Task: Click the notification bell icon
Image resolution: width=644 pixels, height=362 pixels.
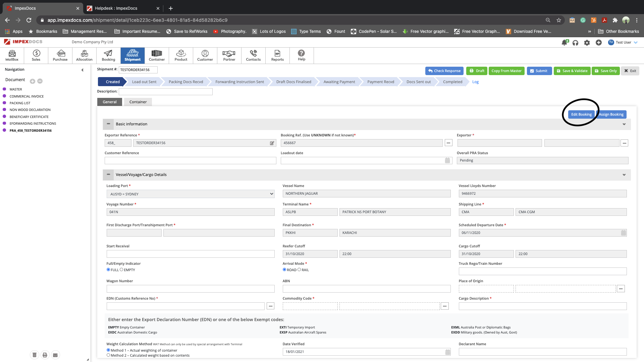Action: (564, 43)
